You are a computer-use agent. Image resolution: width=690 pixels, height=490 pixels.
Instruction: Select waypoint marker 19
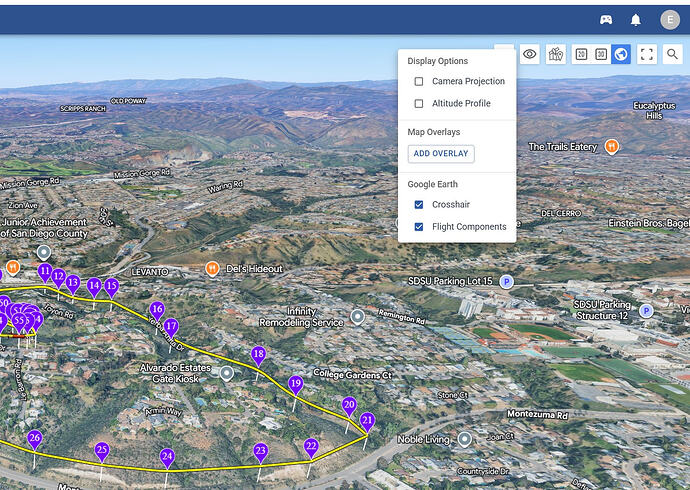coord(296,385)
